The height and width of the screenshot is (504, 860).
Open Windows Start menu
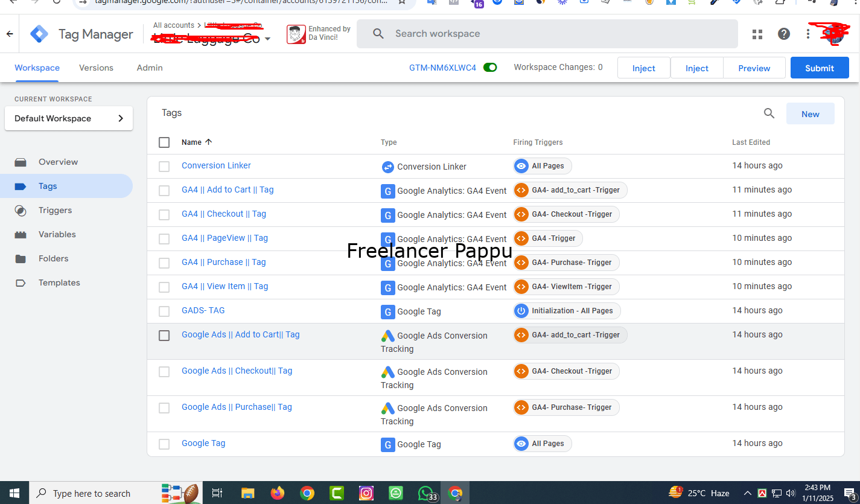coord(14,493)
